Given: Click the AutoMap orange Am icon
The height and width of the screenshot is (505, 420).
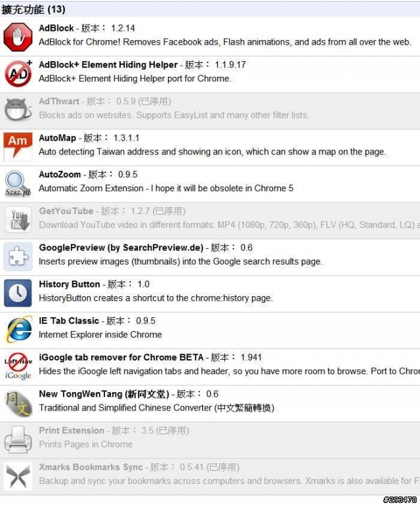Looking at the screenshot, I should click(18, 146).
